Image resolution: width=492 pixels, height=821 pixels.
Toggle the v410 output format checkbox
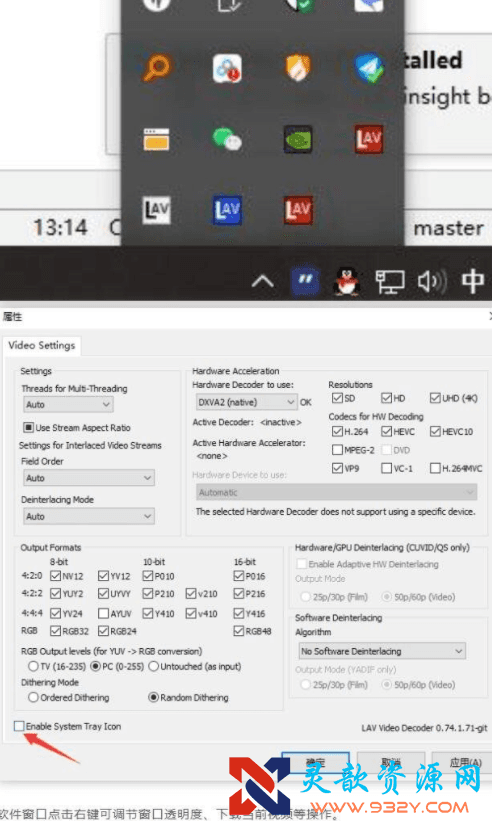pyautogui.click(x=191, y=613)
